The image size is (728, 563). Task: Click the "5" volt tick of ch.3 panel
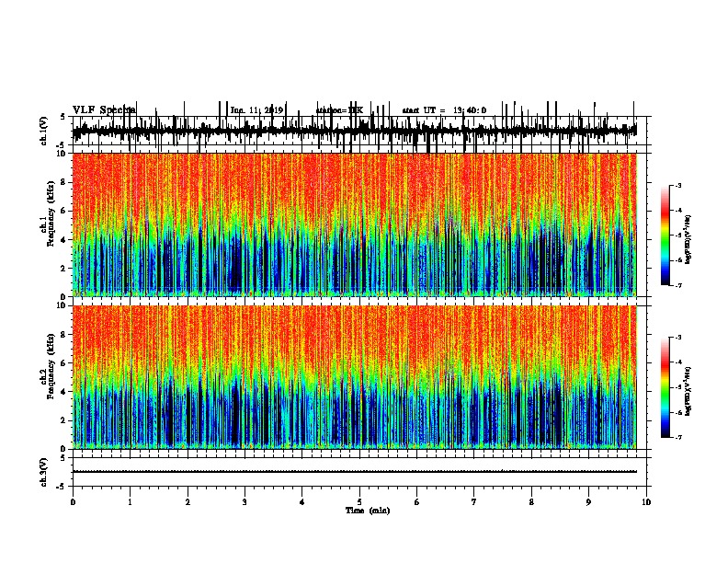pyautogui.click(x=63, y=458)
